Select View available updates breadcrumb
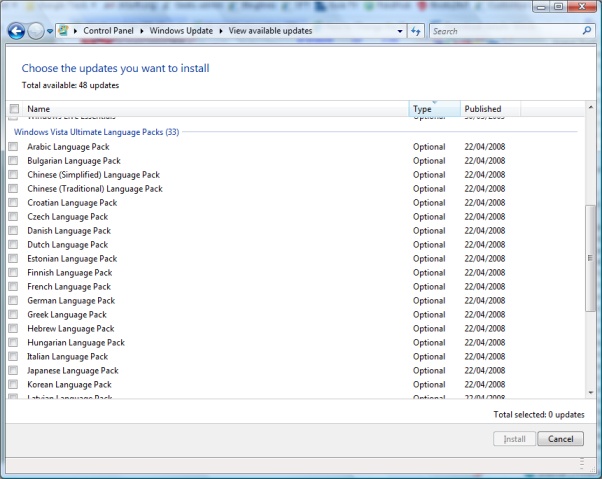Viewport: 602px width, 479px height. click(270, 31)
